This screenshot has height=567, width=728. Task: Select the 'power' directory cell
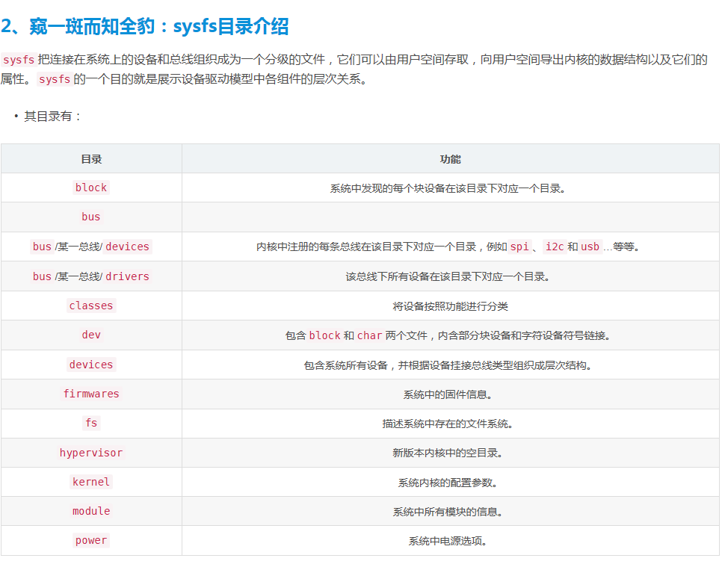click(91, 540)
